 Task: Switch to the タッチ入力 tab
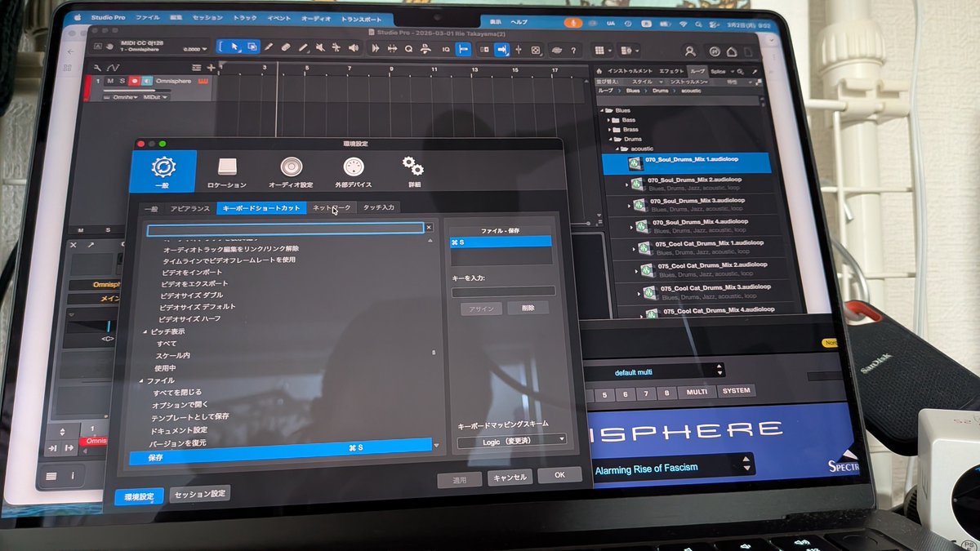click(x=378, y=207)
